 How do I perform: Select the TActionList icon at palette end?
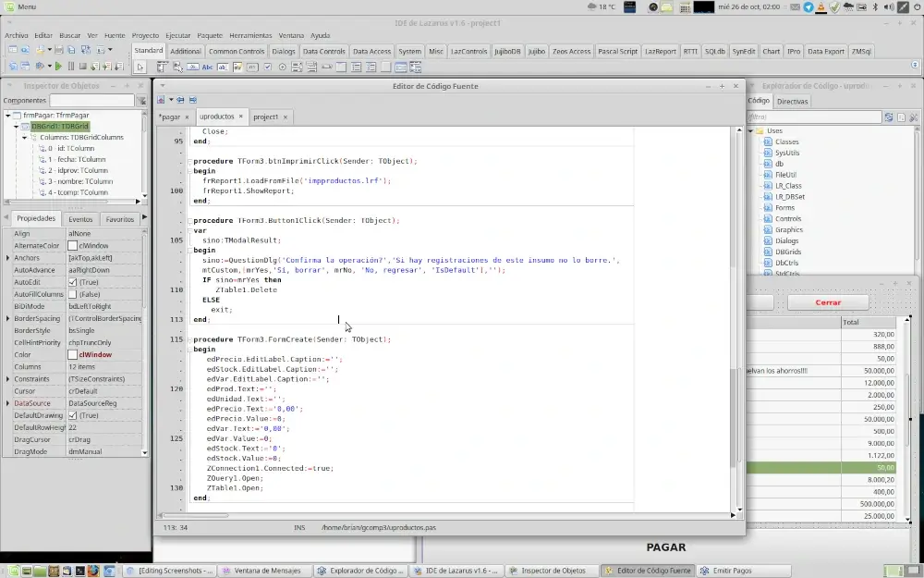click(416, 68)
